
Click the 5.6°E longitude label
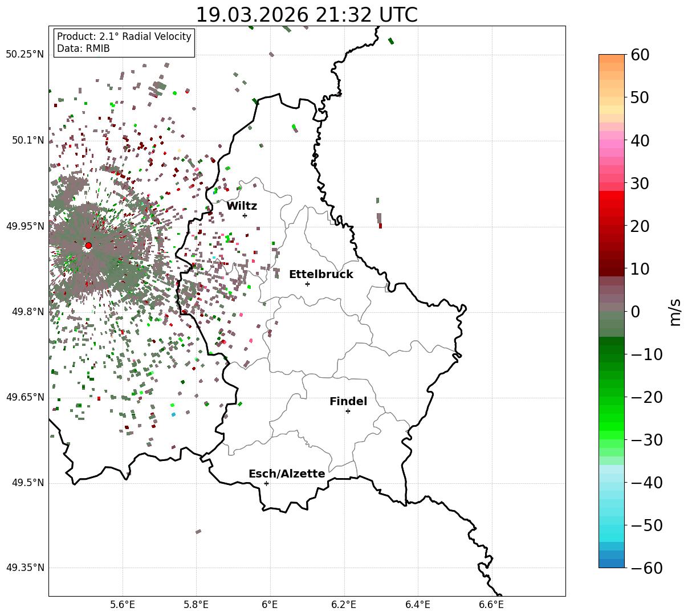click(123, 605)
